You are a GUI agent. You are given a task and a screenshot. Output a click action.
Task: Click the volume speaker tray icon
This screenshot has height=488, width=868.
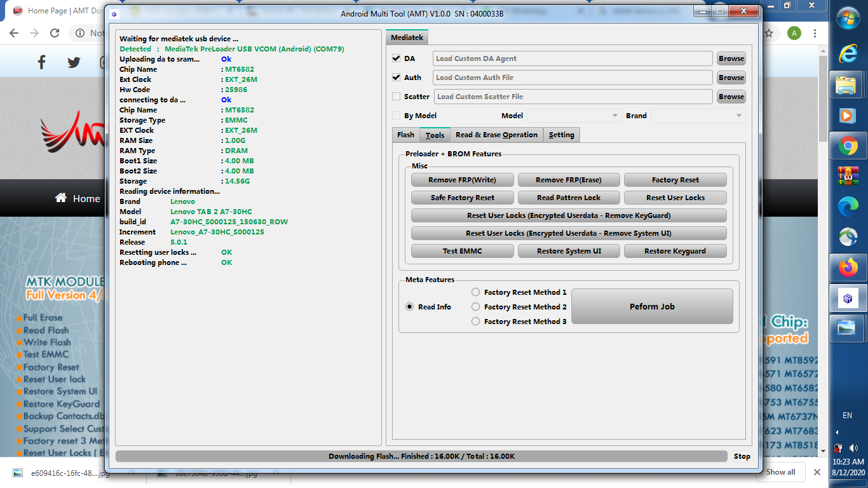853,448
